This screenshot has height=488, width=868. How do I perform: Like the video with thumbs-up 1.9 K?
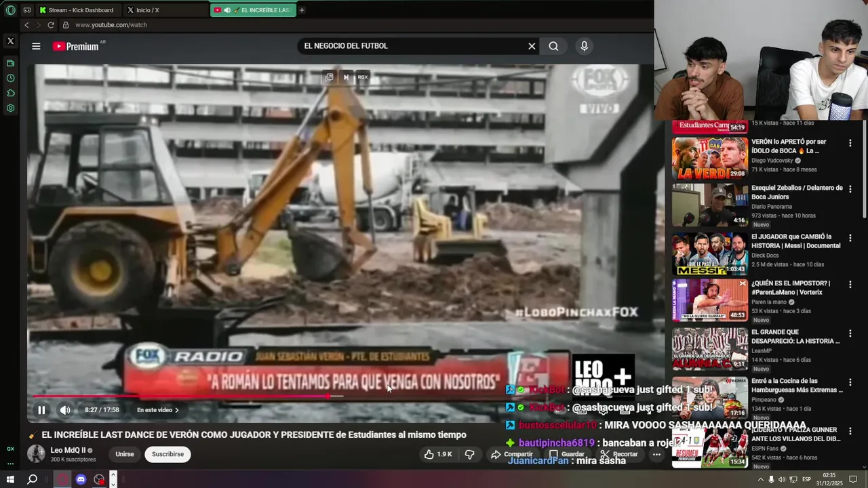click(x=438, y=454)
